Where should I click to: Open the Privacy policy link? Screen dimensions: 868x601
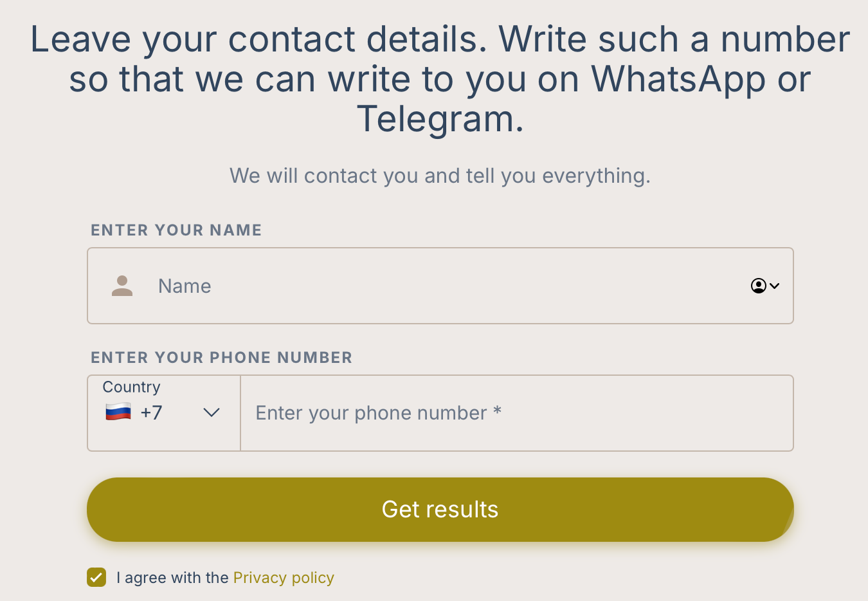pyautogui.click(x=284, y=578)
